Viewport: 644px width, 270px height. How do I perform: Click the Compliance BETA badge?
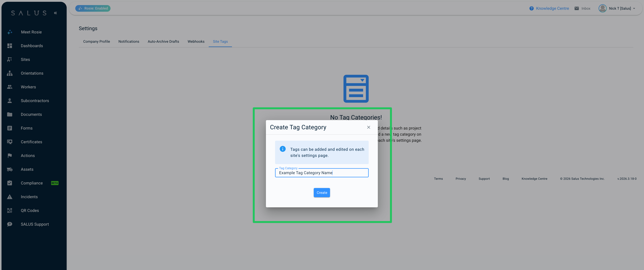click(55, 183)
